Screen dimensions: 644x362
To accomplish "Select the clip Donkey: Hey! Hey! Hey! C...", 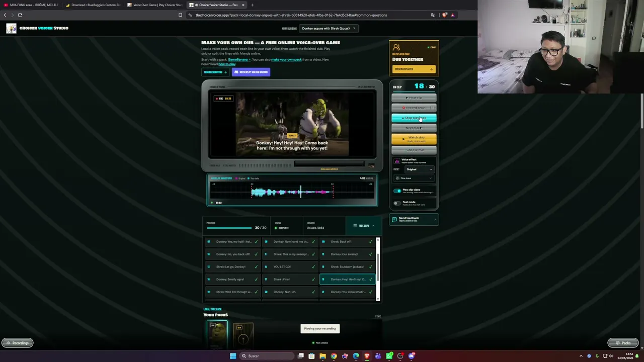I will [x=348, y=280].
